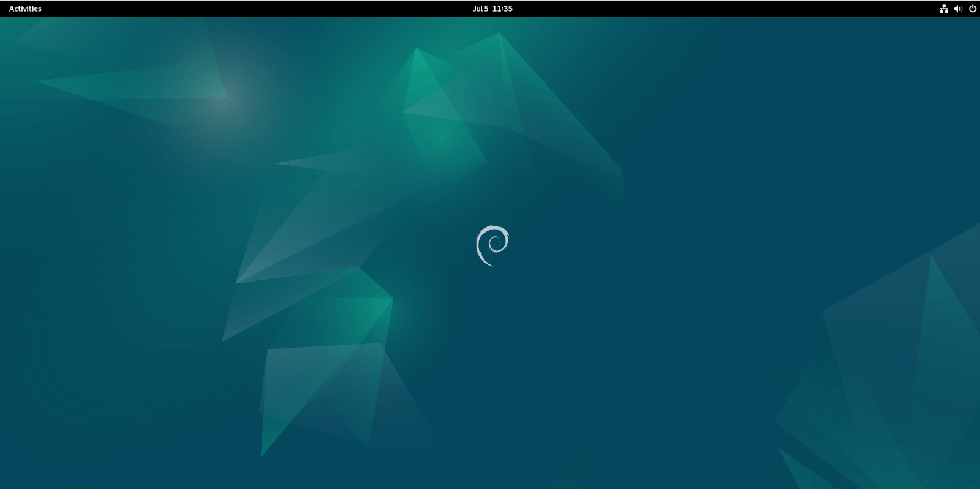The height and width of the screenshot is (489, 980).
Task: Click the "11:35" time display
Action: pyautogui.click(x=502, y=9)
